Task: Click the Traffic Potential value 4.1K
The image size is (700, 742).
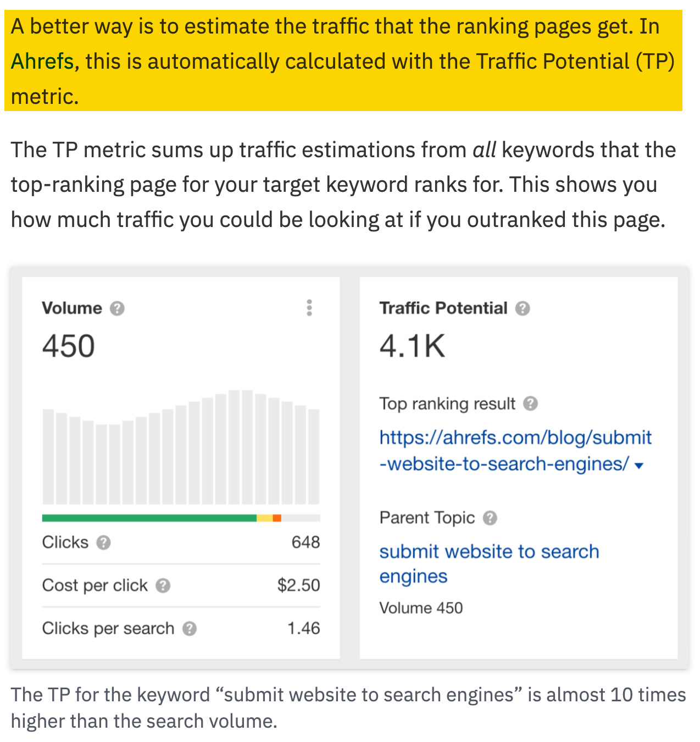Action: click(x=412, y=345)
